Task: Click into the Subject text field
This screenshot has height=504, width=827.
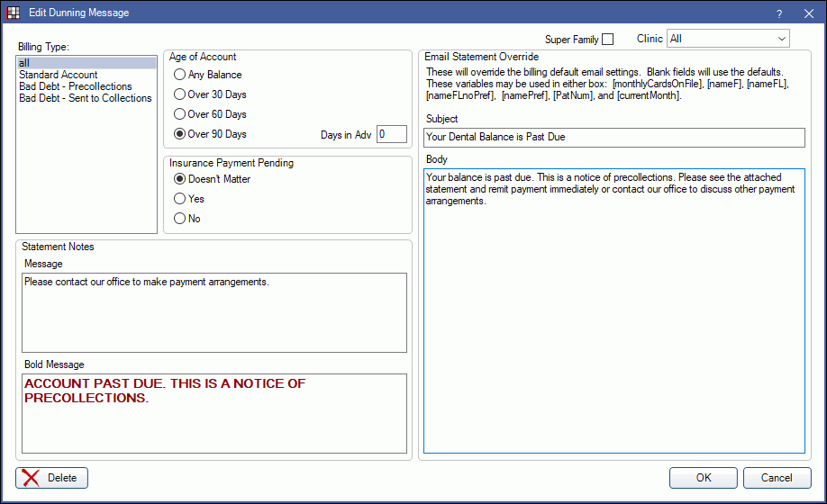Action: click(613, 138)
